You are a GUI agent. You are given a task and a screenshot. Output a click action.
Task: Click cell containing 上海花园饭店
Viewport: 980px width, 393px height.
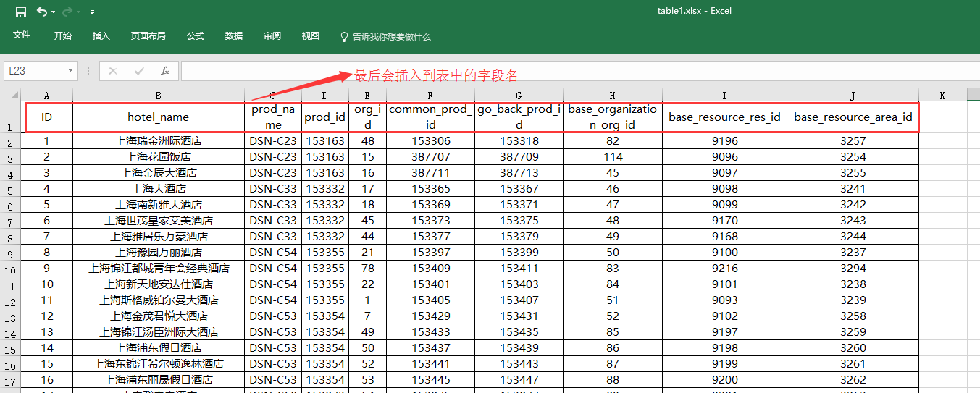pos(158,157)
